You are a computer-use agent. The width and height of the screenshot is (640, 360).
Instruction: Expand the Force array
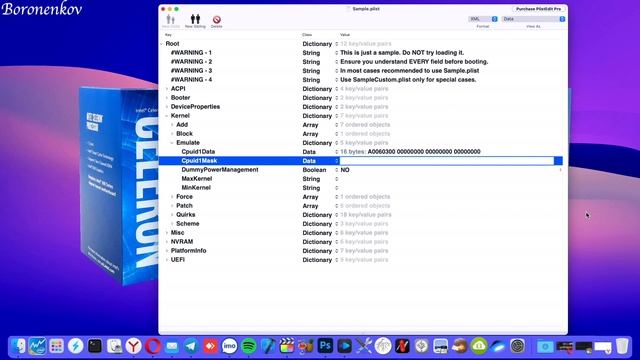click(x=172, y=196)
